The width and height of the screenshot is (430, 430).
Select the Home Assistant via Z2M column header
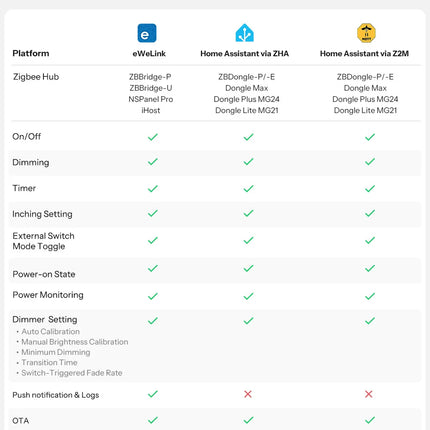(364, 53)
